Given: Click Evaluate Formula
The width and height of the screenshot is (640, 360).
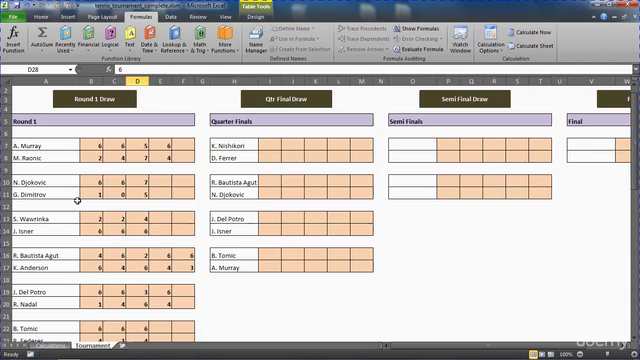Looking at the screenshot, I should (x=418, y=49).
